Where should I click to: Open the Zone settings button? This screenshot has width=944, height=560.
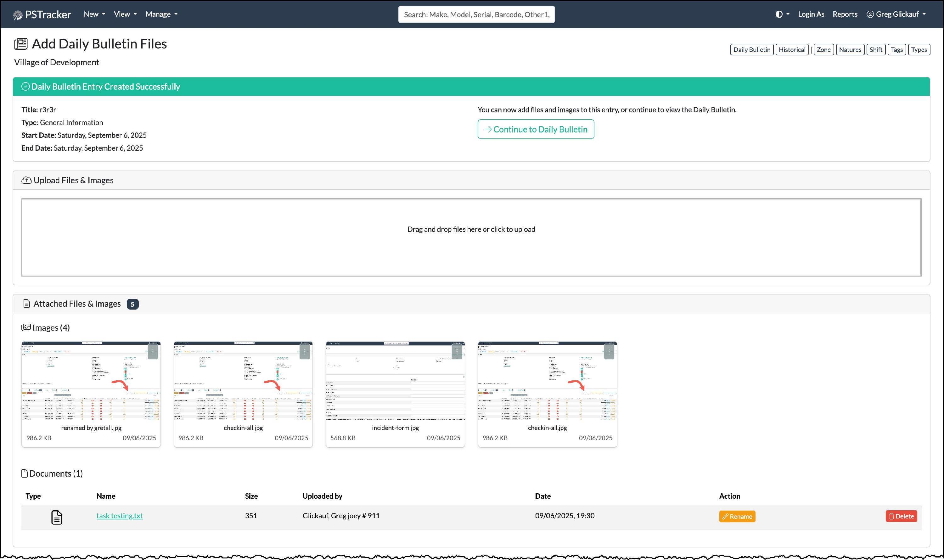tap(823, 49)
